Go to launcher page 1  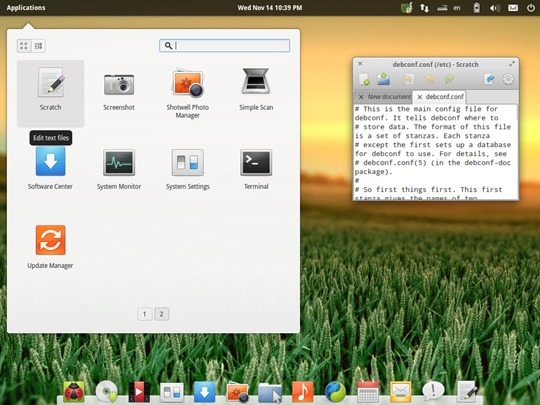(x=145, y=314)
